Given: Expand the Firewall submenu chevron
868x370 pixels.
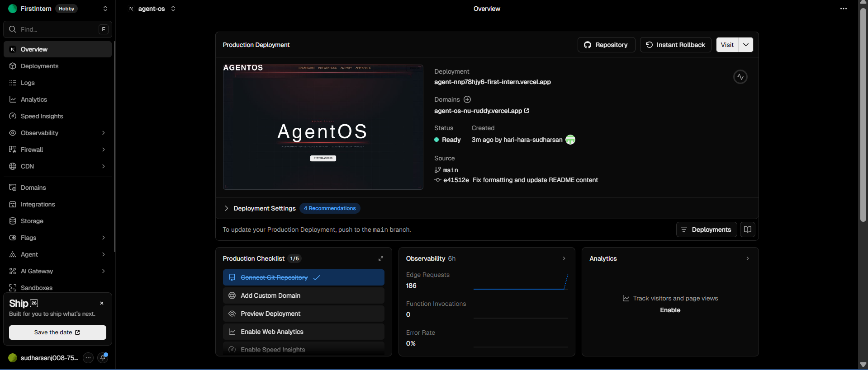Looking at the screenshot, I should tap(104, 150).
